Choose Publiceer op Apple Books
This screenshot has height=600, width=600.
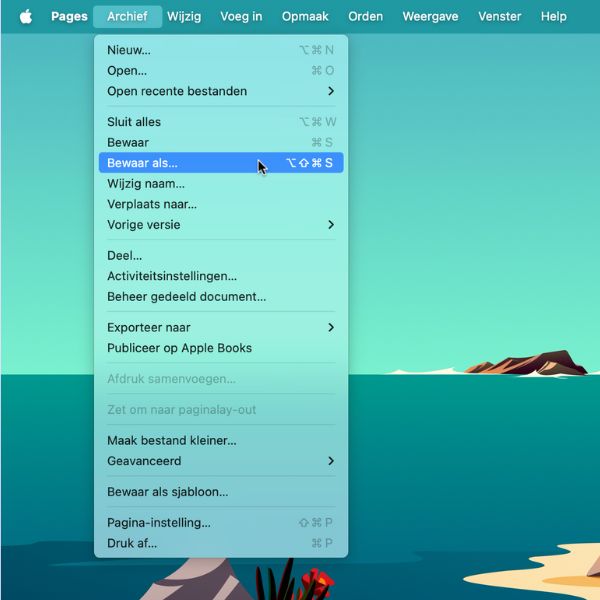click(221, 348)
